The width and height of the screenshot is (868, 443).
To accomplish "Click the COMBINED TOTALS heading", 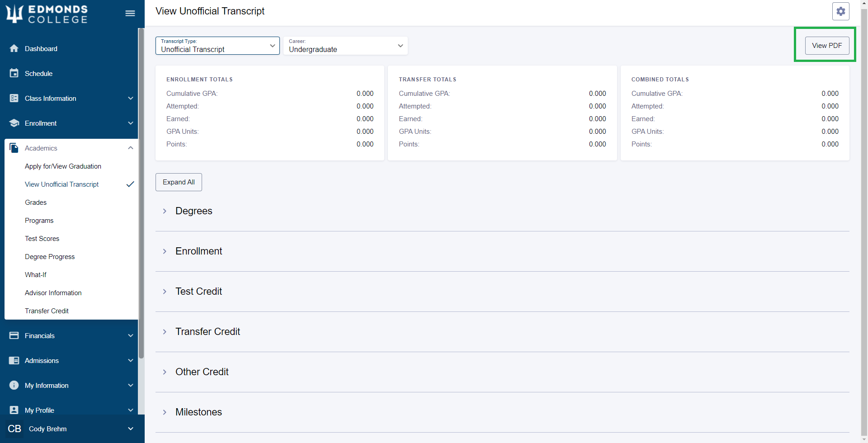I will [660, 80].
